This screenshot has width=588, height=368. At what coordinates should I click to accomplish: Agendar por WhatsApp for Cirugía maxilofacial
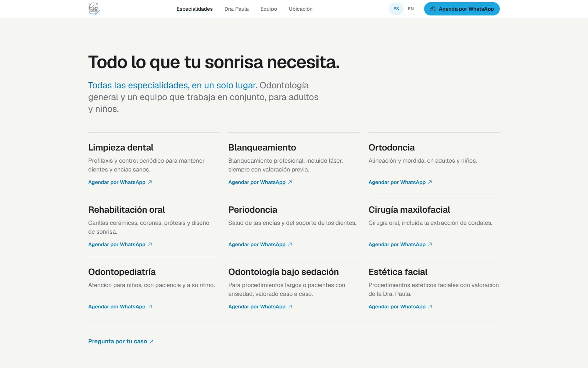(400, 244)
